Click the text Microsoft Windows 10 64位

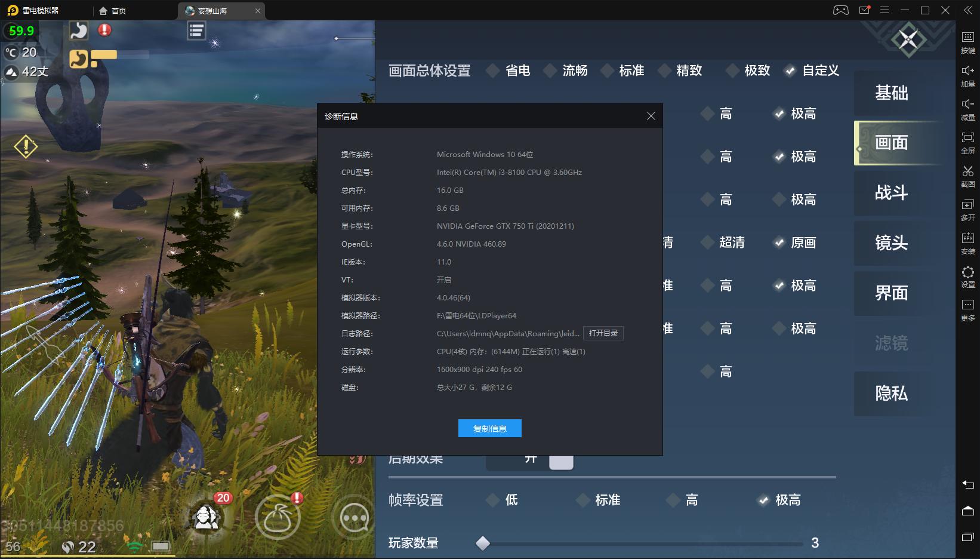click(x=485, y=155)
